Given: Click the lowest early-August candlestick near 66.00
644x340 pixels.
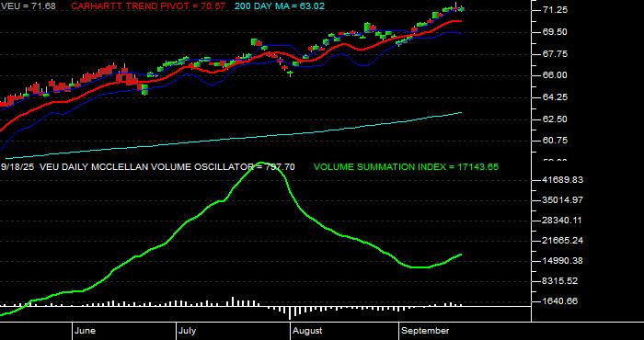Looking at the screenshot, I should pyautogui.click(x=290, y=73).
